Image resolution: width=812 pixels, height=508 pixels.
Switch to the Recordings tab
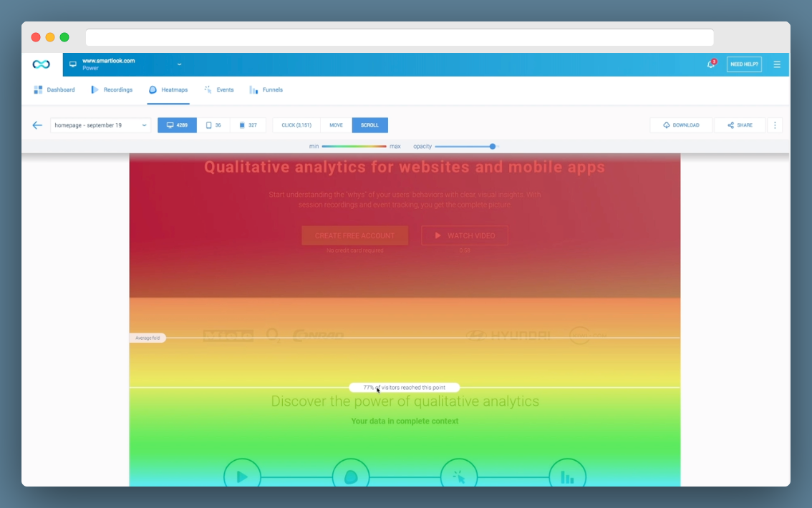click(112, 90)
